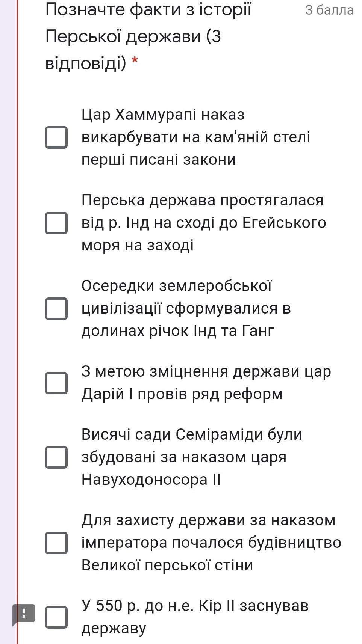
Task: Select checkbox for Осередки землеробської цивілізації
Action: tap(56, 309)
